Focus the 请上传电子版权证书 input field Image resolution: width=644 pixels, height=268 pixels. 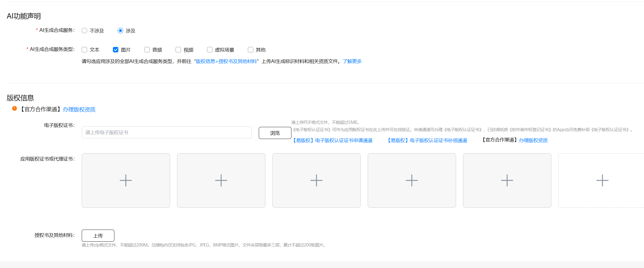166,133
